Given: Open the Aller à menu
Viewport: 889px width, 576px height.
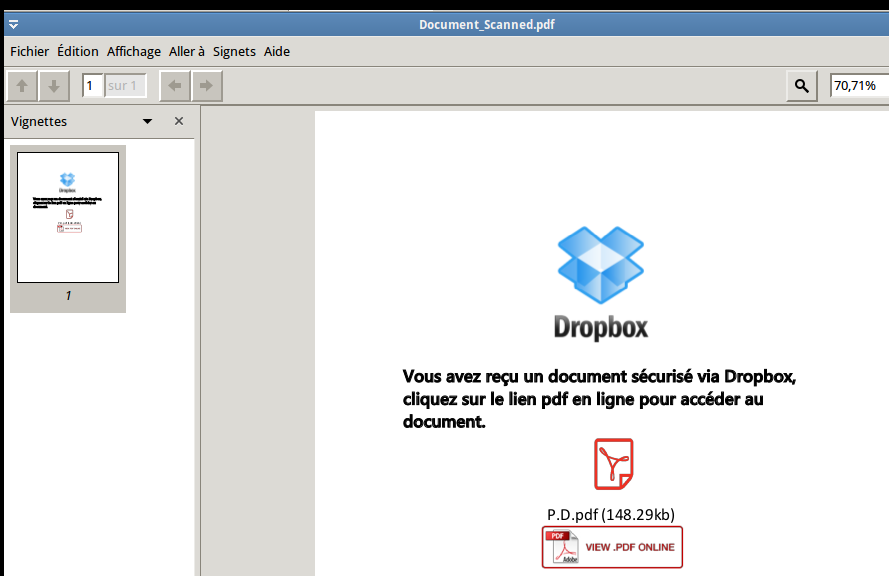Looking at the screenshot, I should pos(187,51).
